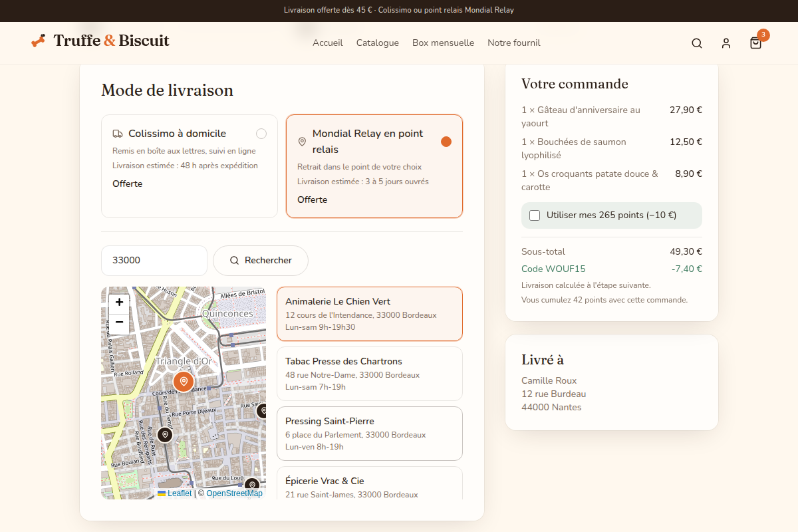The image size is (798, 532).
Task: Choose the Épicerie Vrac & Cie relay point
Action: (370, 483)
